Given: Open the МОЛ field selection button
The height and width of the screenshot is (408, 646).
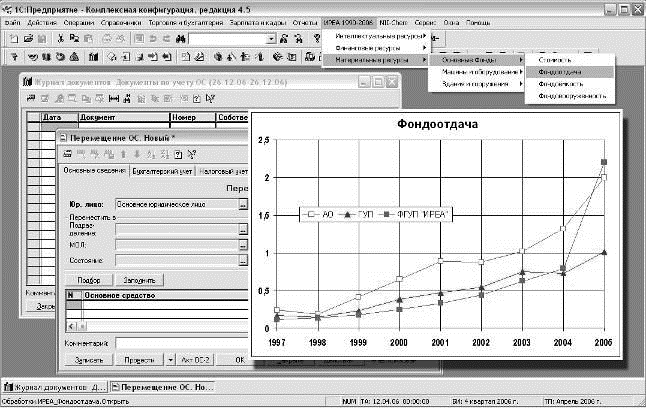Looking at the screenshot, I should point(241,244).
